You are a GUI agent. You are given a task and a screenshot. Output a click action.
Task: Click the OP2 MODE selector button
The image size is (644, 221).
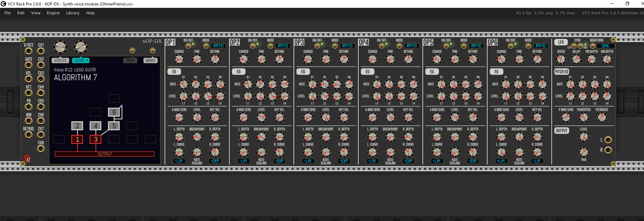coord(270,46)
